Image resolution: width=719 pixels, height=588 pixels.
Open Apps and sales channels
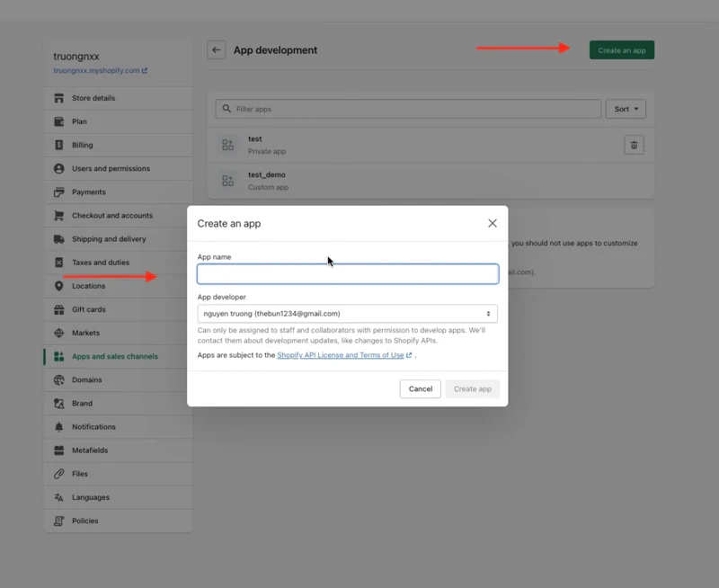point(116,356)
